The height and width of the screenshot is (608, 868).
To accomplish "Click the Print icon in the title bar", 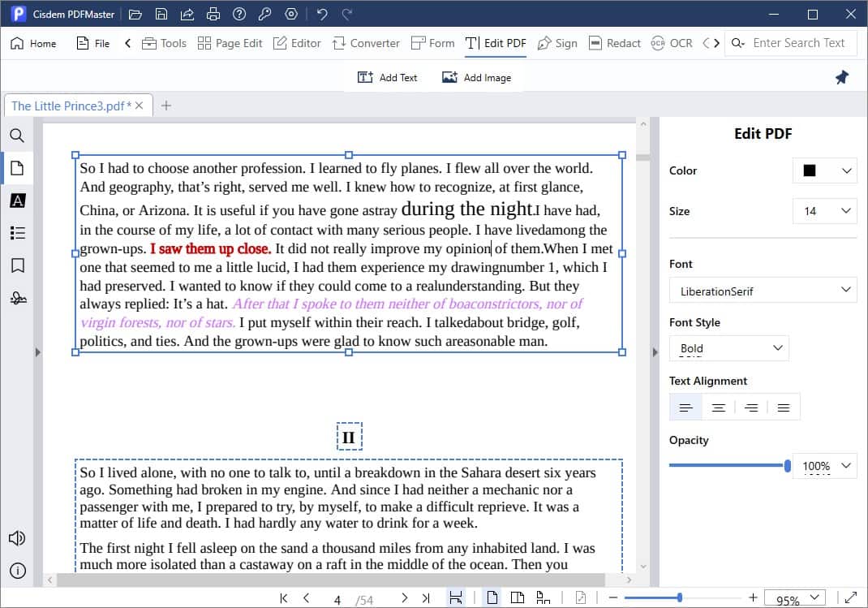I will 213,14.
